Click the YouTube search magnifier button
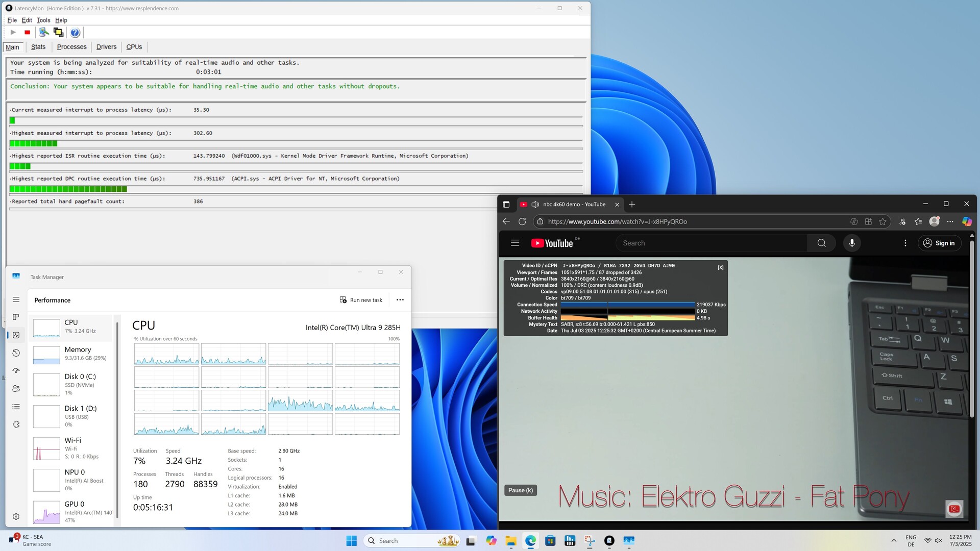The height and width of the screenshot is (551, 980). [x=821, y=243]
